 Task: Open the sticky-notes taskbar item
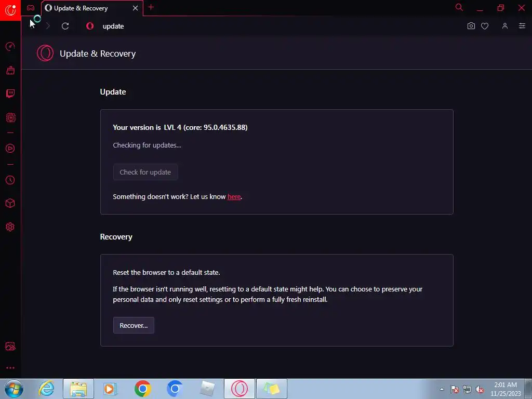coord(271,389)
